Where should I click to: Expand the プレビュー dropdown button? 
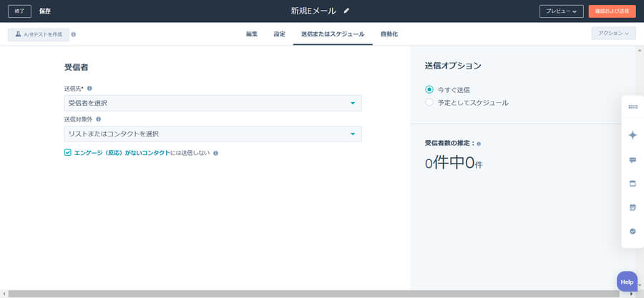pos(561,11)
